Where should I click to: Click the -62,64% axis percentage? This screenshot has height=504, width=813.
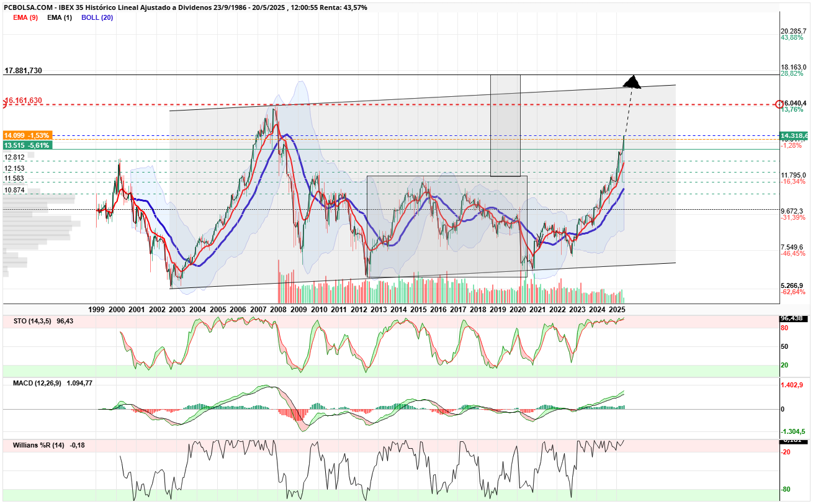pyautogui.click(x=793, y=292)
